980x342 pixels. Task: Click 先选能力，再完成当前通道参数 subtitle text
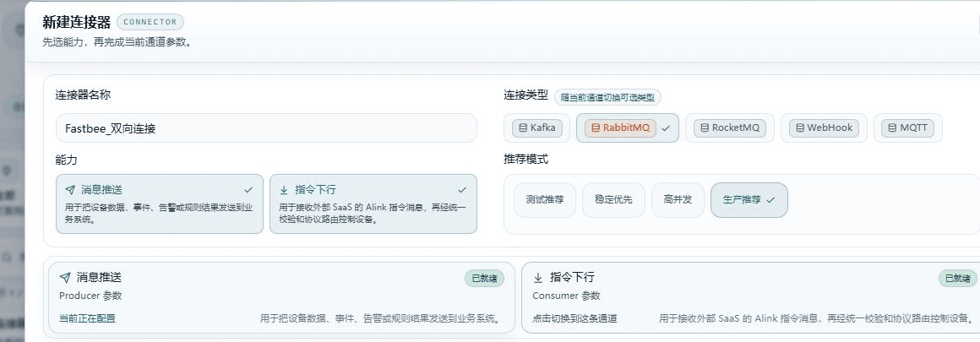pyautogui.click(x=117, y=43)
